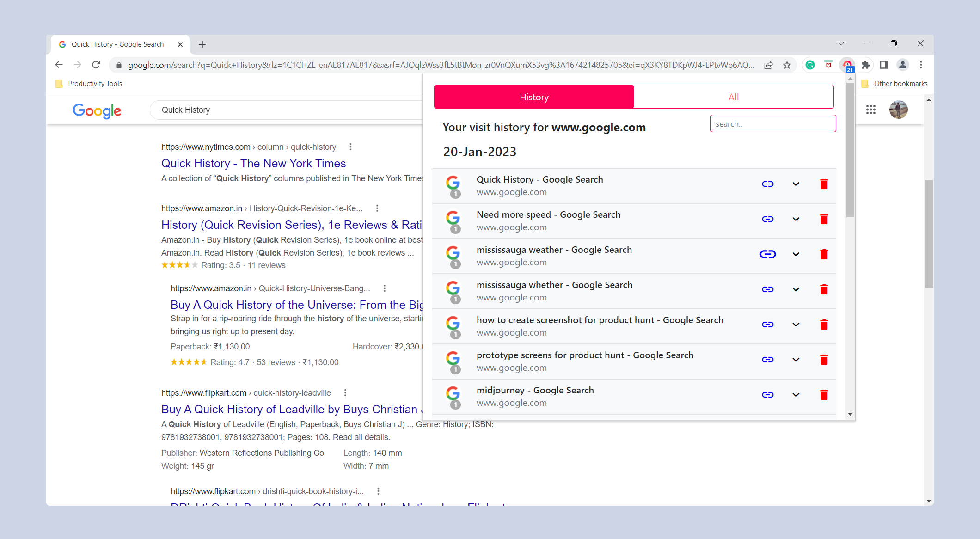
Task: Expand mississauga weather entry details
Action: click(x=796, y=254)
